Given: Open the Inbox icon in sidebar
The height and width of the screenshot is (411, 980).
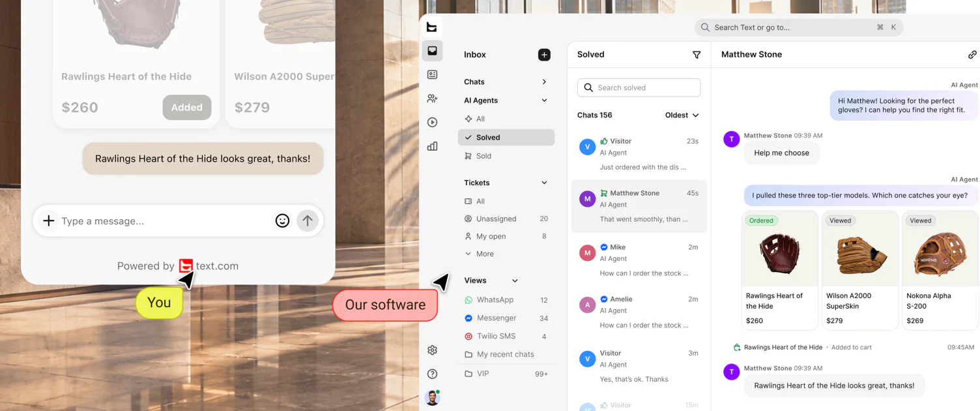Looking at the screenshot, I should [432, 51].
